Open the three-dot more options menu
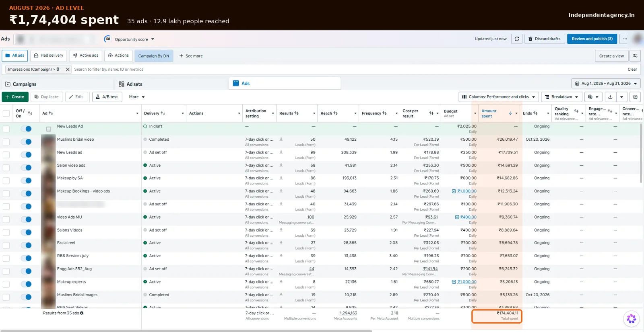Screen dimensions: 644x332 (625, 39)
